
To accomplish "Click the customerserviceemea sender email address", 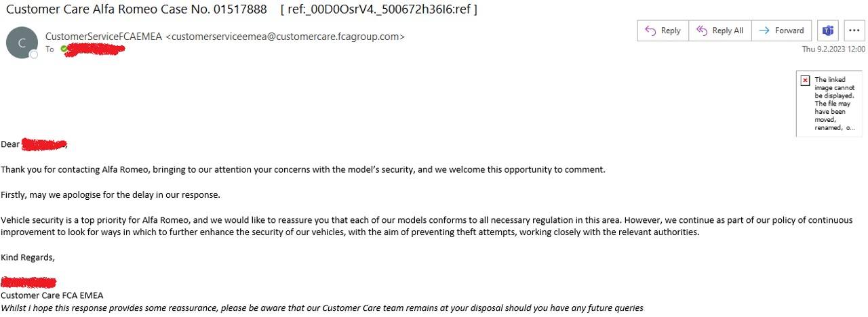I will click(x=285, y=37).
